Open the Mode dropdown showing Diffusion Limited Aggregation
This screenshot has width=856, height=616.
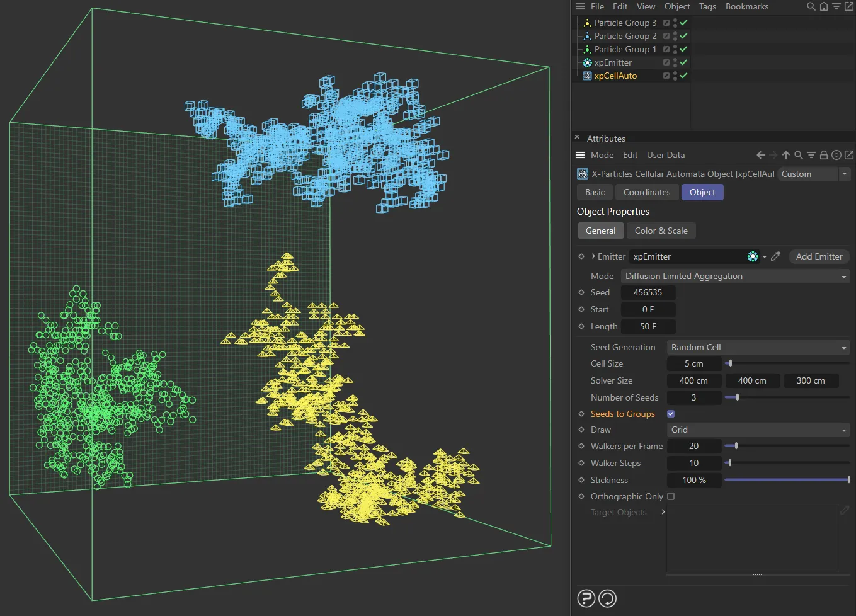(734, 276)
